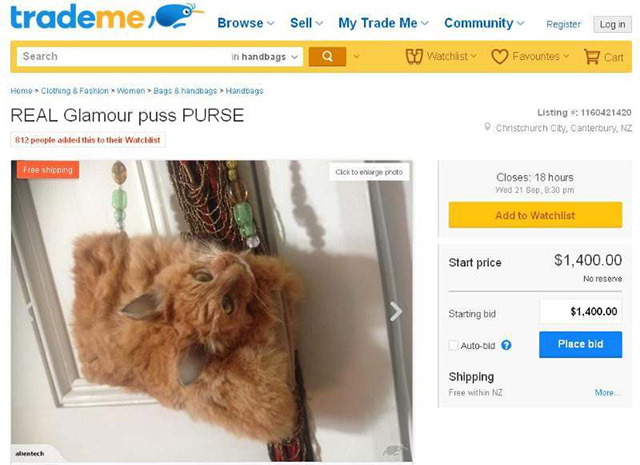Expand the search options chevron
This screenshot has height=465, width=640.
[356, 56]
